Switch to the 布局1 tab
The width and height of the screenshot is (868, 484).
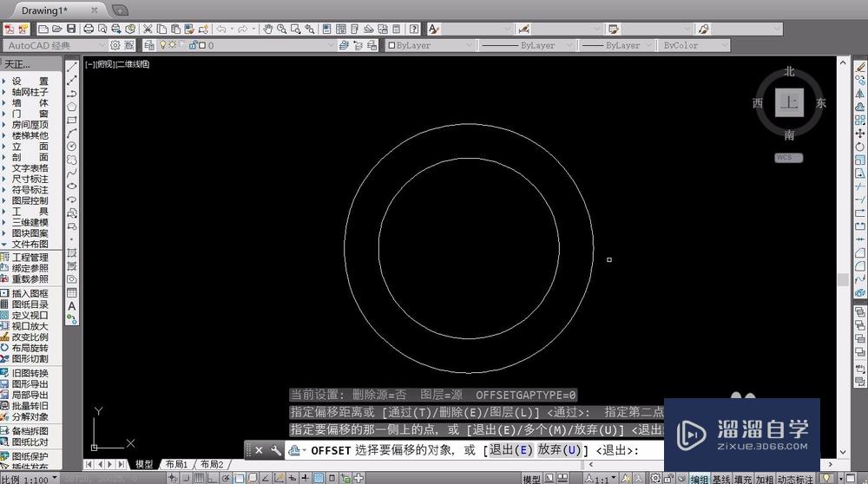tap(176, 464)
